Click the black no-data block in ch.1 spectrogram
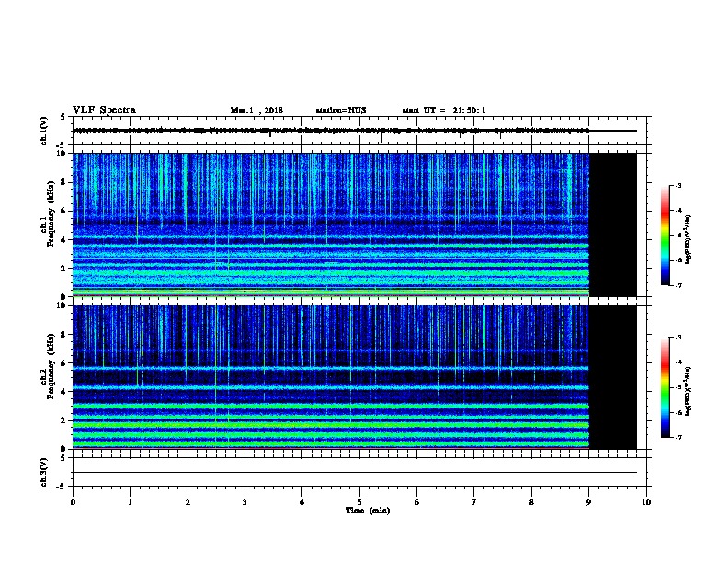The width and height of the screenshot is (728, 563). click(x=613, y=224)
